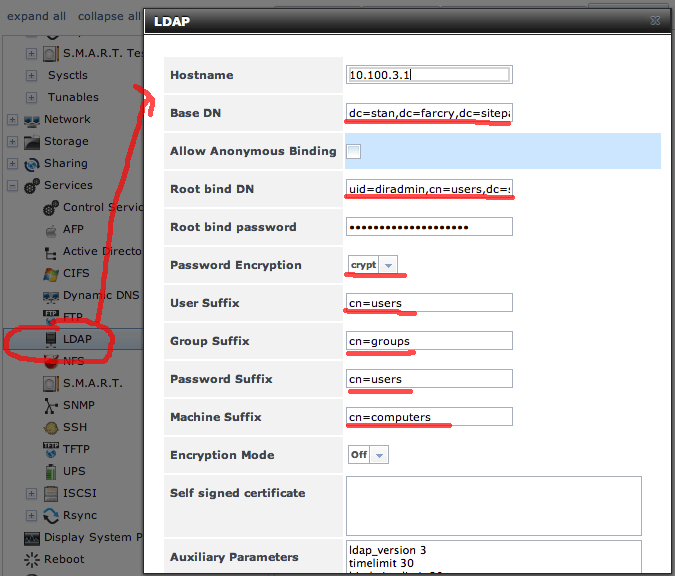Image resolution: width=675 pixels, height=576 pixels.
Task: Collapse the Services tree node
Action: (x=13, y=185)
